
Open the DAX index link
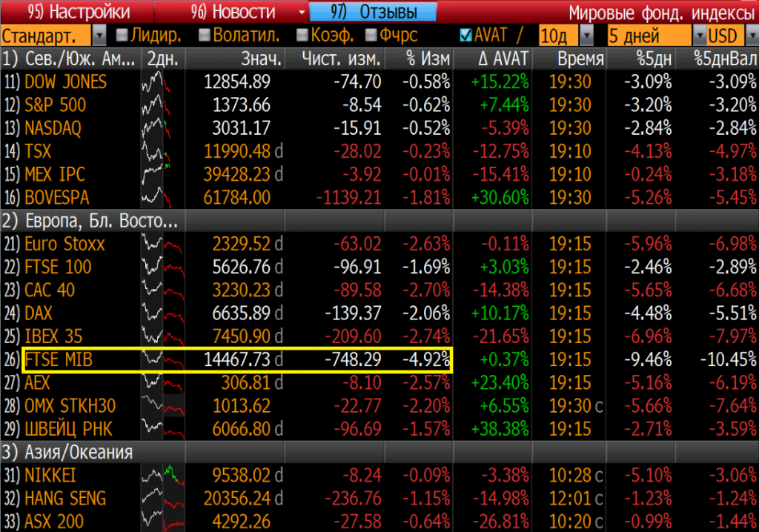[x=39, y=313]
